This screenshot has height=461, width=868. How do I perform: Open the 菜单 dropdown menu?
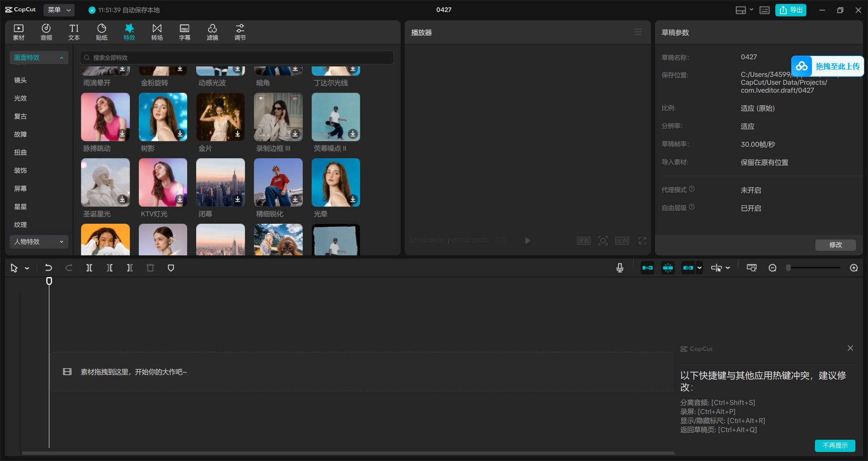click(59, 10)
